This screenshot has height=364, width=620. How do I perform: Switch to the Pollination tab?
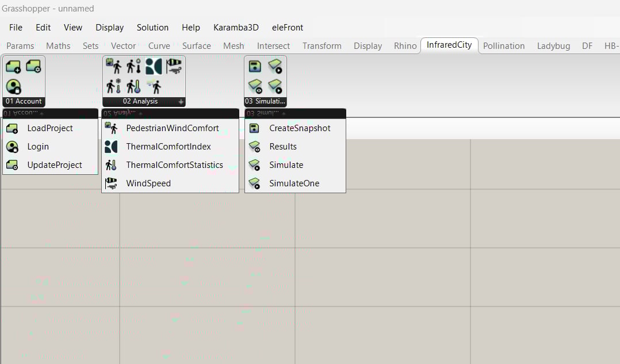504,46
